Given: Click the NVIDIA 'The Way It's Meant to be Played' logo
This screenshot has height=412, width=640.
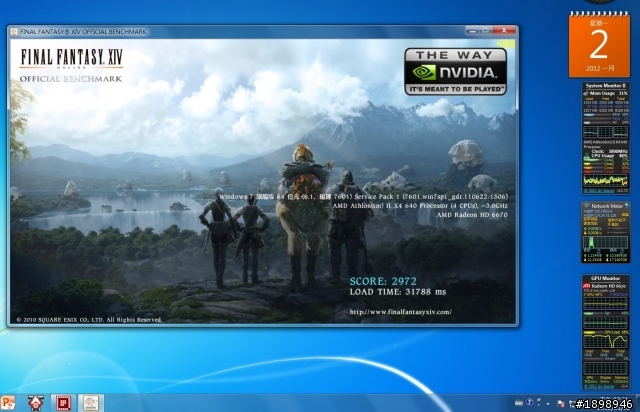Looking at the screenshot, I should click(x=456, y=72).
